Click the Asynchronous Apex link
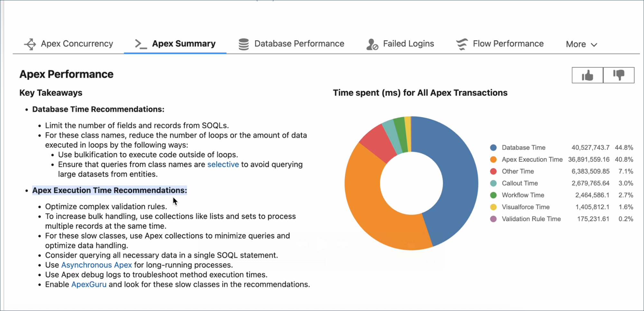Image resolution: width=644 pixels, height=311 pixels. [x=97, y=265]
